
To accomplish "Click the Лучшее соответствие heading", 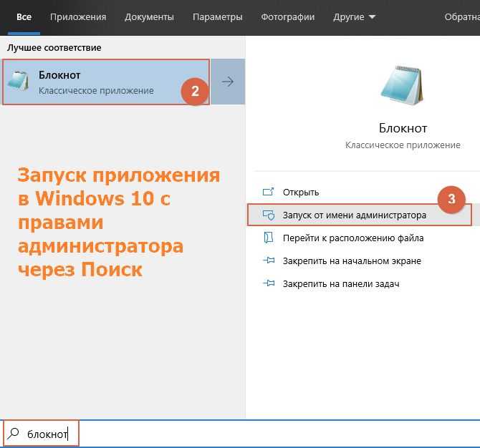I will (x=54, y=48).
